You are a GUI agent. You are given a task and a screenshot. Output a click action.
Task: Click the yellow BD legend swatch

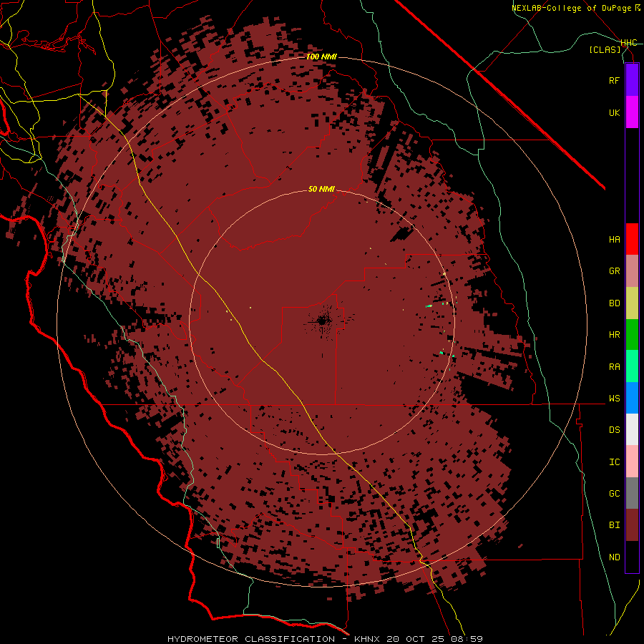point(632,303)
